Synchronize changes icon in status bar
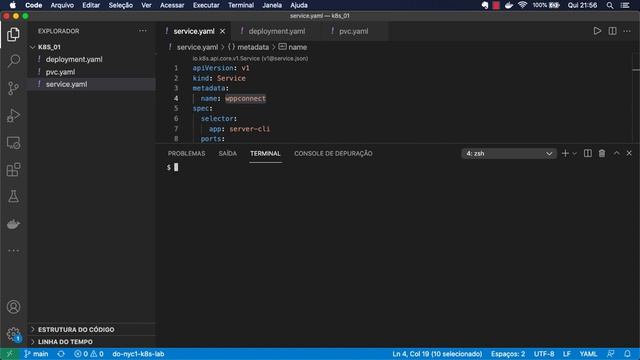The height and width of the screenshot is (360, 640). pyautogui.click(x=61, y=354)
